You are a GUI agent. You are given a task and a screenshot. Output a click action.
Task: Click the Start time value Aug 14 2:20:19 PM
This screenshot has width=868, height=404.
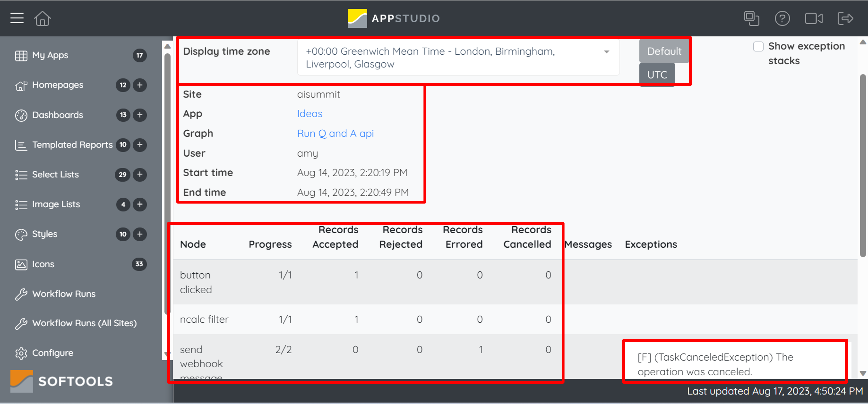pos(352,172)
